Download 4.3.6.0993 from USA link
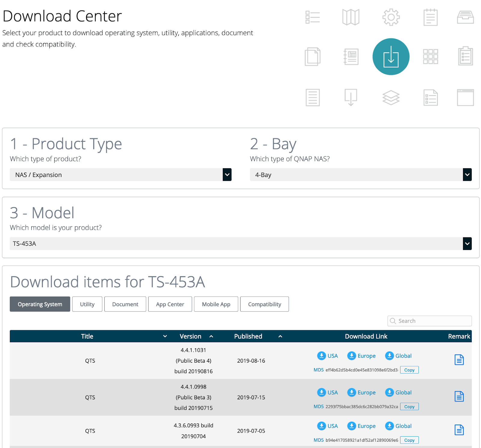The width and height of the screenshot is (481, 448). click(x=327, y=426)
